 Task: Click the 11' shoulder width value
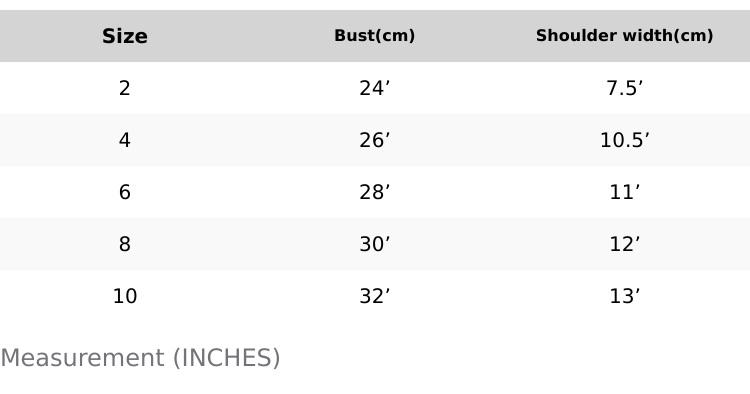click(624, 192)
